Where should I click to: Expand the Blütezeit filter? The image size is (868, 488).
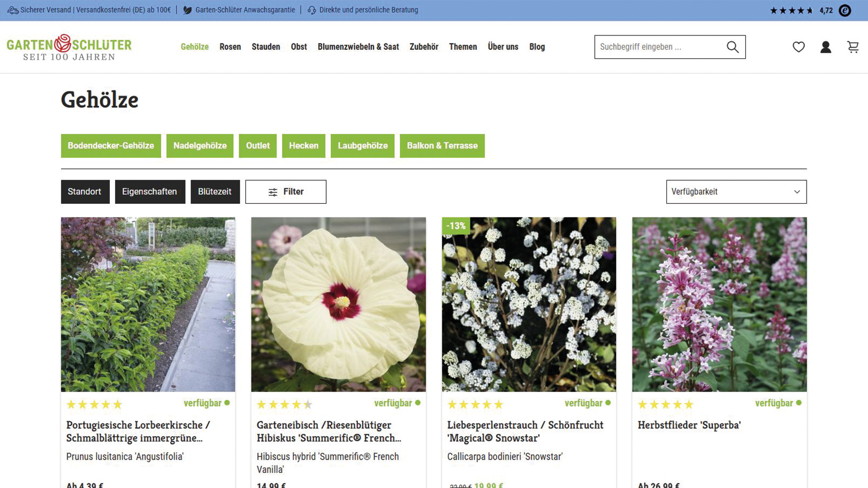(x=215, y=192)
